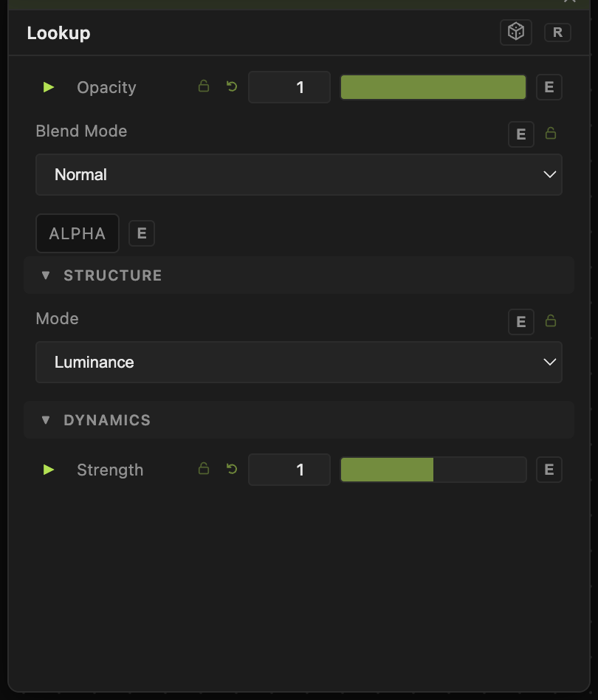Open the Normal blend mode dropdown
598x700 pixels.
tap(299, 174)
